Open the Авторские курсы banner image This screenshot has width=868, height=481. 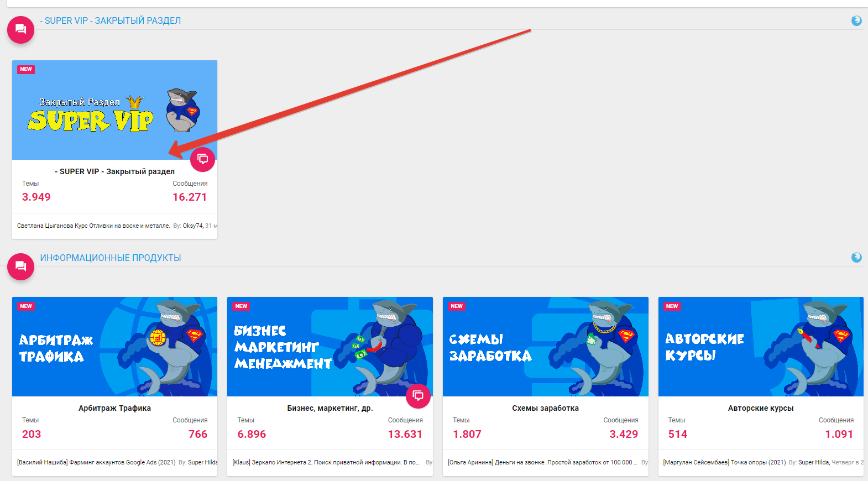click(x=761, y=347)
